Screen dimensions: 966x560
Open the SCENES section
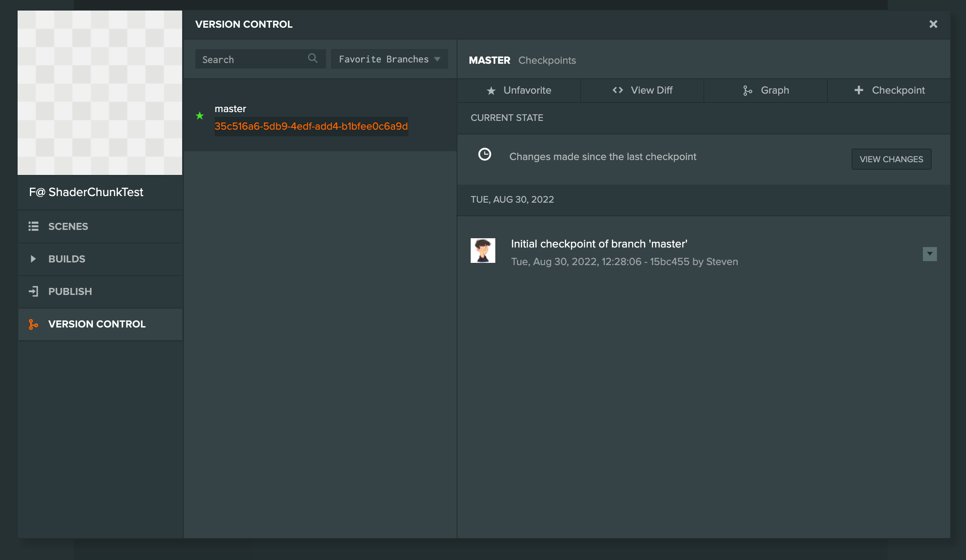[x=68, y=226]
